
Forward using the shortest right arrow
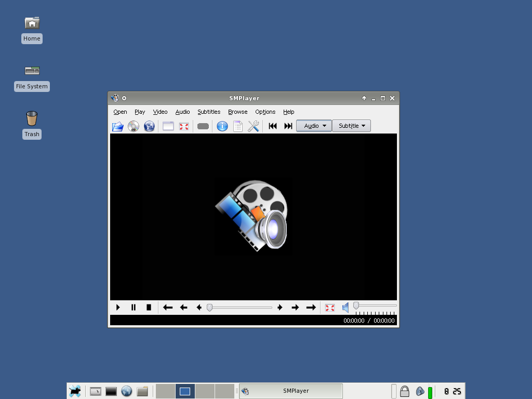coord(280,308)
